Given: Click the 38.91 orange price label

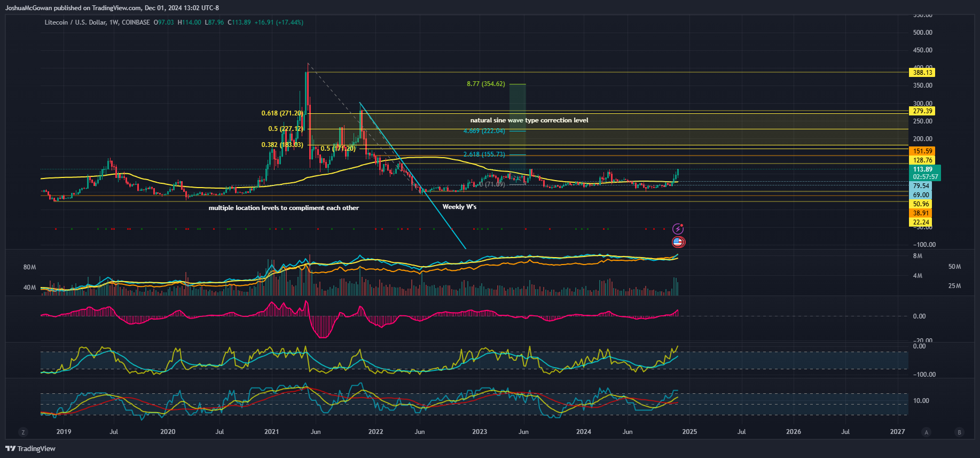Looking at the screenshot, I should pyautogui.click(x=921, y=213).
